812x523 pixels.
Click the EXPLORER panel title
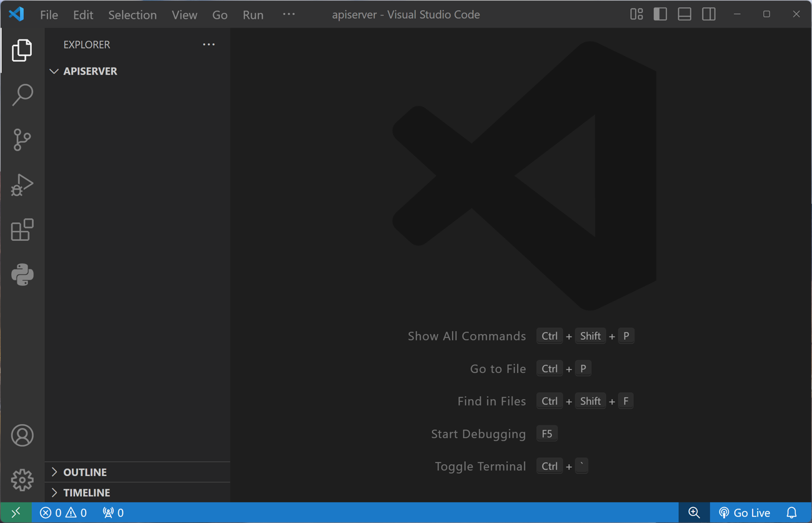87,44
